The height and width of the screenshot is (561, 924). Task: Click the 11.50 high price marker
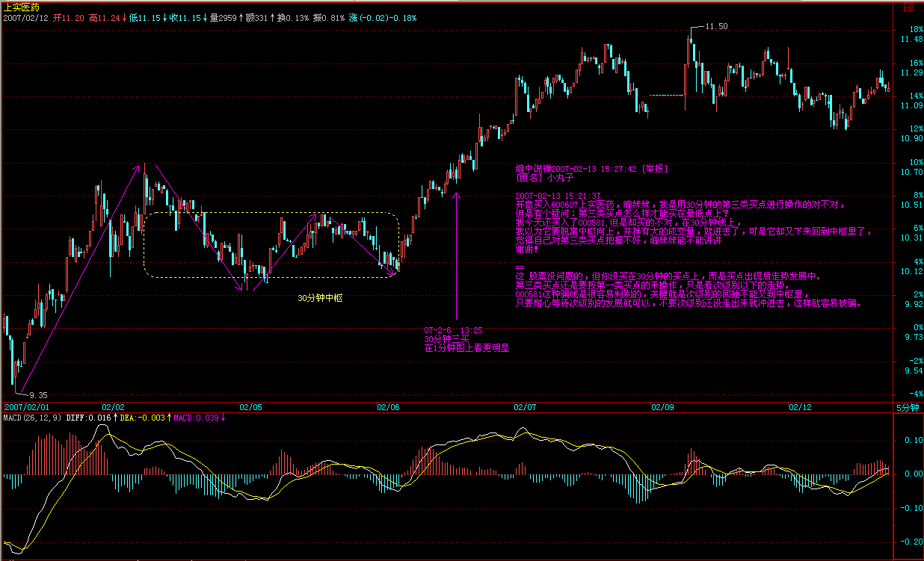click(x=716, y=26)
